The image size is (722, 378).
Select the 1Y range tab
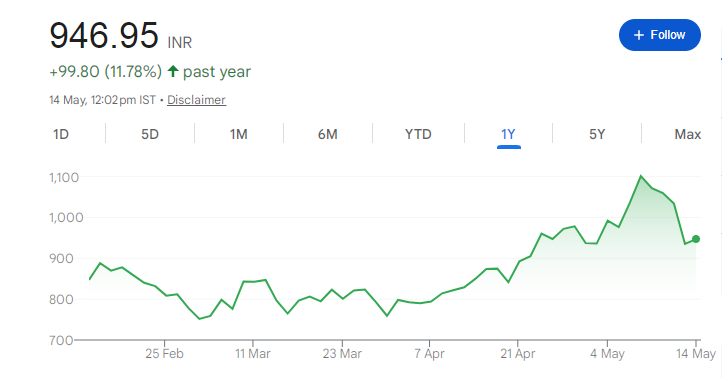(508, 134)
